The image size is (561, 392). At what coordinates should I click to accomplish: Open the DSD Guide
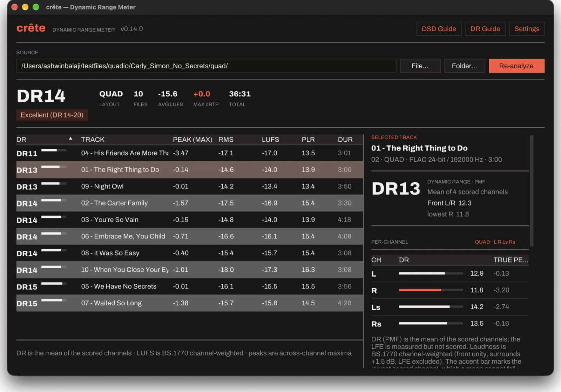439,29
